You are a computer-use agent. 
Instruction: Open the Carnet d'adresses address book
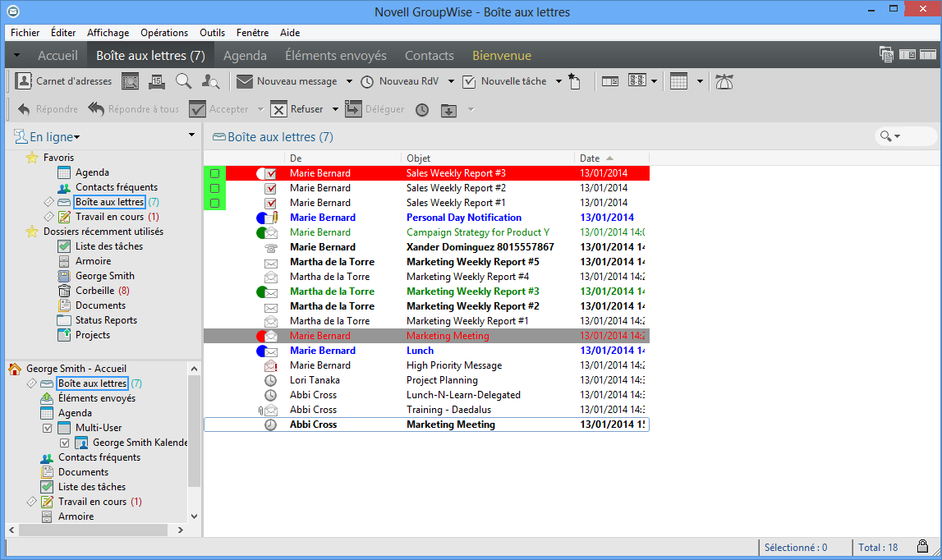pyautogui.click(x=63, y=81)
